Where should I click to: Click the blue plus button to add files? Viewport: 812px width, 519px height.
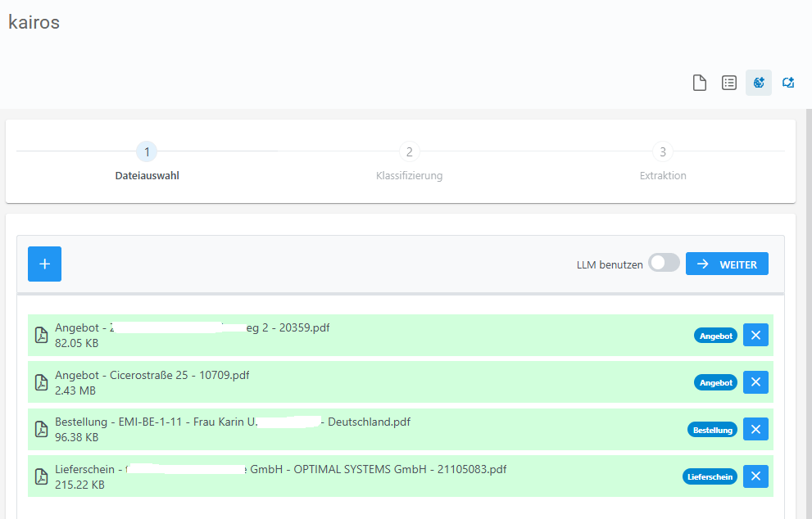point(44,264)
